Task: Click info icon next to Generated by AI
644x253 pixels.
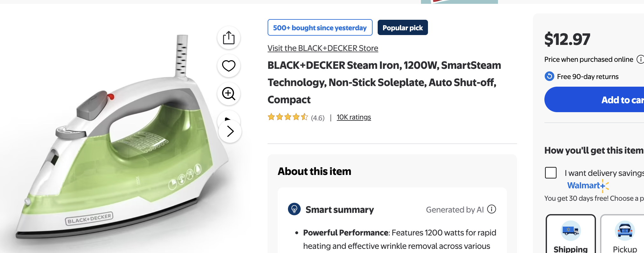Action: pyautogui.click(x=492, y=209)
